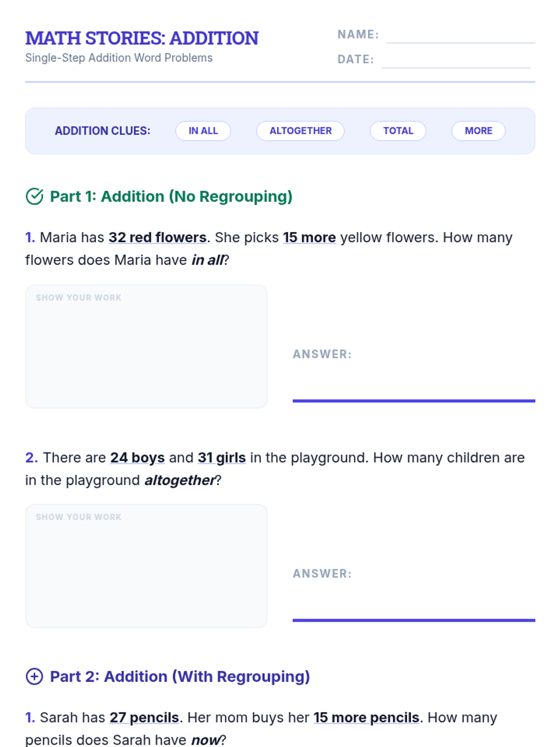Viewport: 560px width, 747px height.
Task: Click the 'Part 2: Addition (With Regrouping)' heading
Action: [180, 677]
